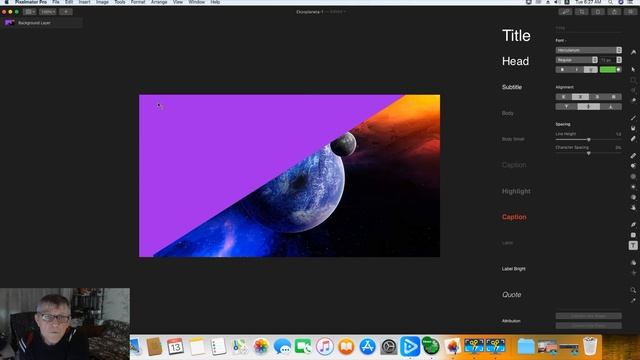Image resolution: width=640 pixels, height=360 pixels.
Task: Open Messages from the Dock
Action: [282, 347]
